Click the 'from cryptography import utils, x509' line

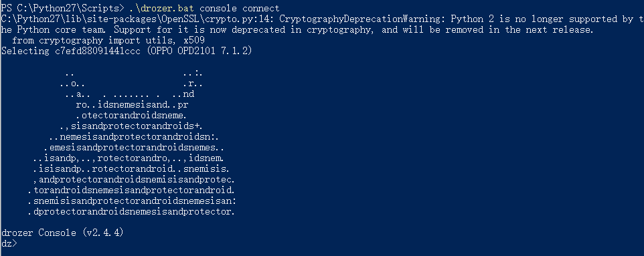click(x=108, y=40)
